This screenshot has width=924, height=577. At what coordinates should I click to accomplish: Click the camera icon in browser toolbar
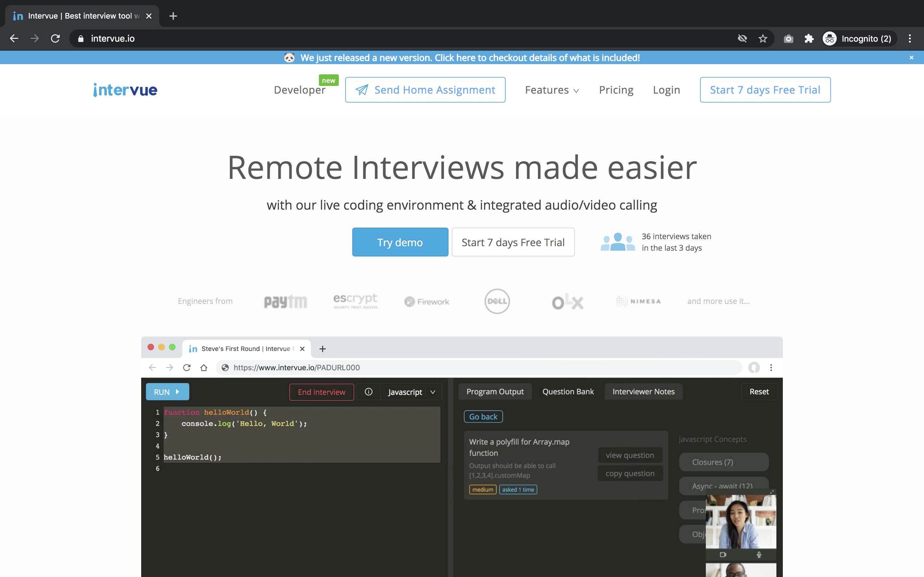788,38
